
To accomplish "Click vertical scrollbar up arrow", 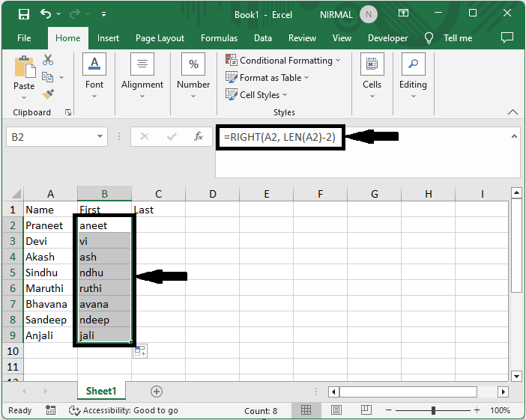I will tap(516, 192).
